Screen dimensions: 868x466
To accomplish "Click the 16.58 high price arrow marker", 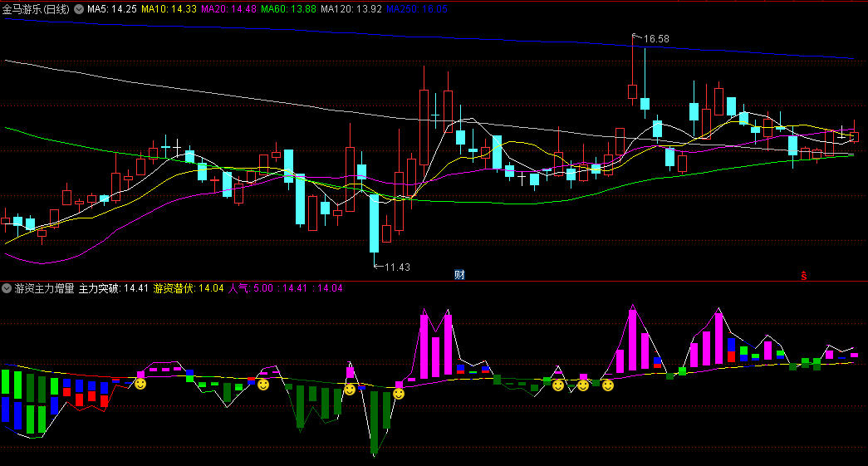I will (x=636, y=37).
